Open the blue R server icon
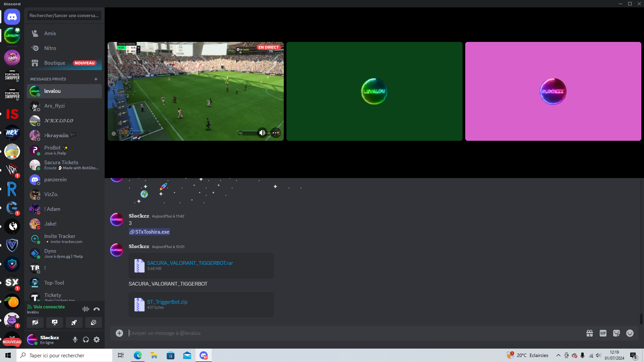Image resolution: width=644 pixels, height=362 pixels. pos(12,189)
